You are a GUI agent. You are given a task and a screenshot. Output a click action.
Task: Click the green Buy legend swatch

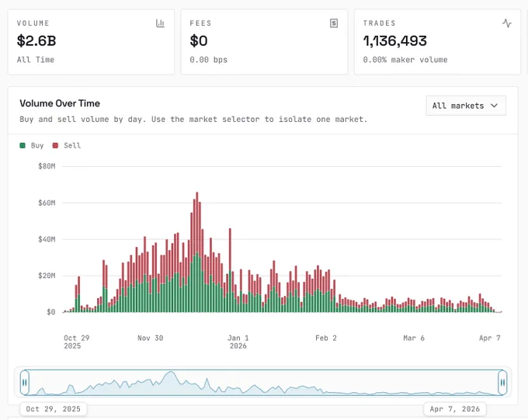[23, 145]
